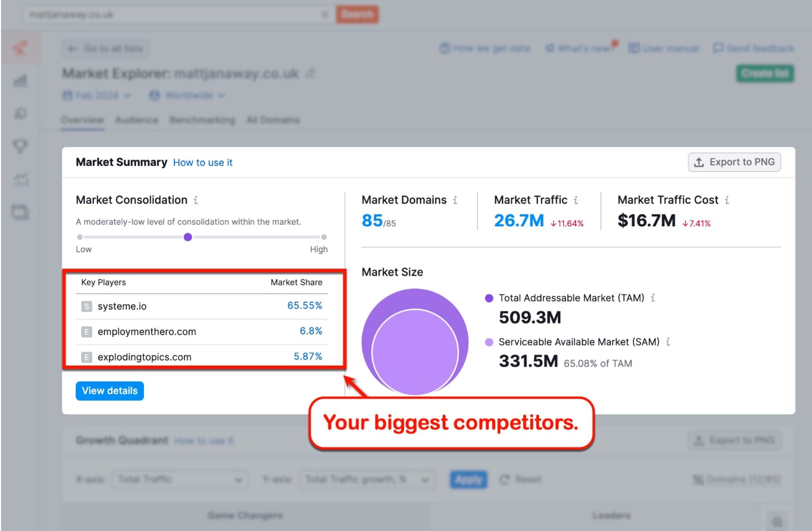The image size is (812, 531).
Task: Open the Feb 2024 date dropdown
Action: [97, 95]
